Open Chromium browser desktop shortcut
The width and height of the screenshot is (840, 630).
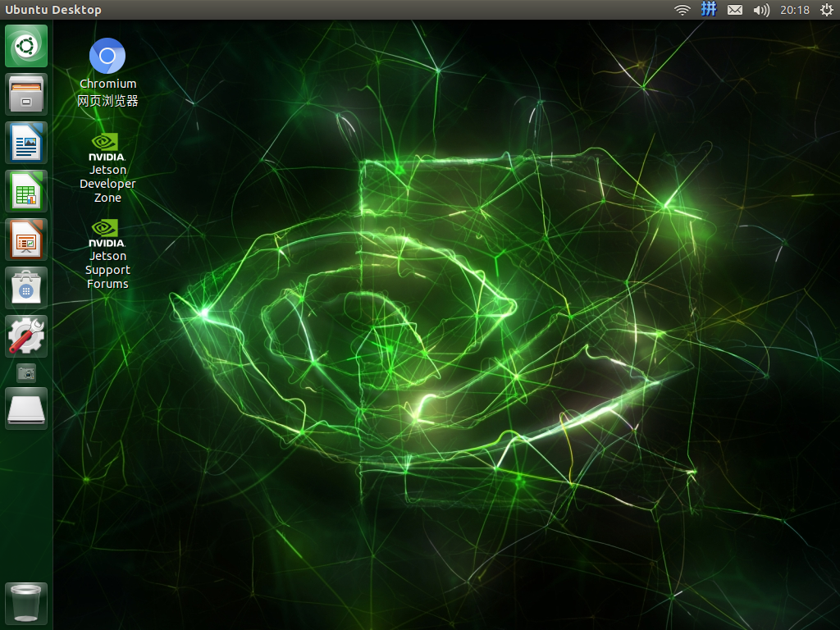pyautogui.click(x=107, y=72)
